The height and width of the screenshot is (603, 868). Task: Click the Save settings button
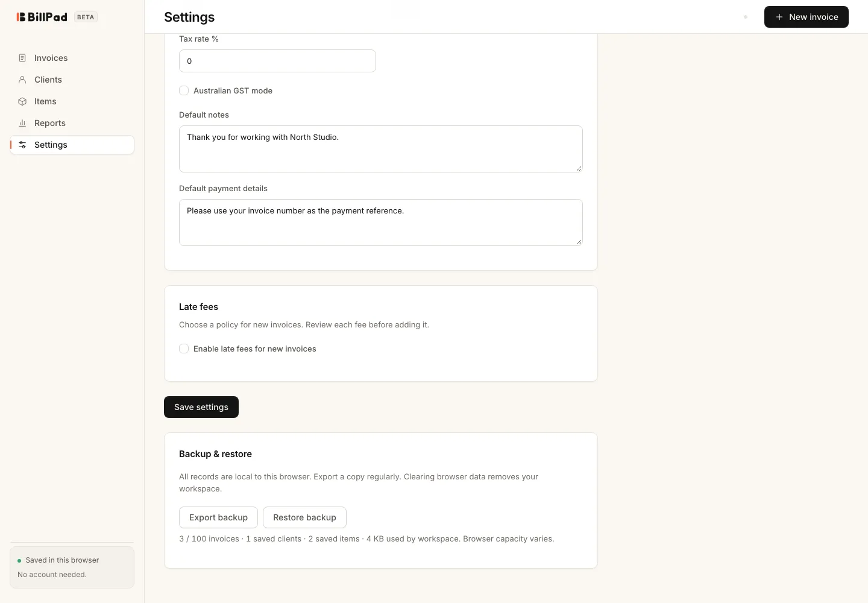(201, 407)
